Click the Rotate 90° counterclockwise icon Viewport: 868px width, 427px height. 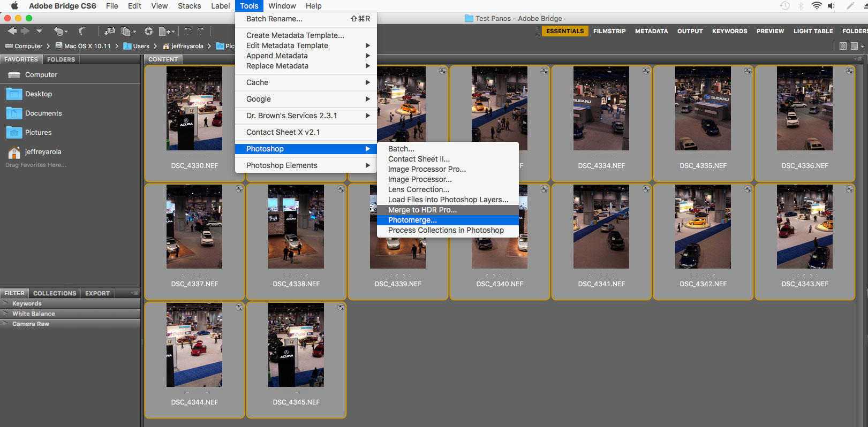point(187,31)
